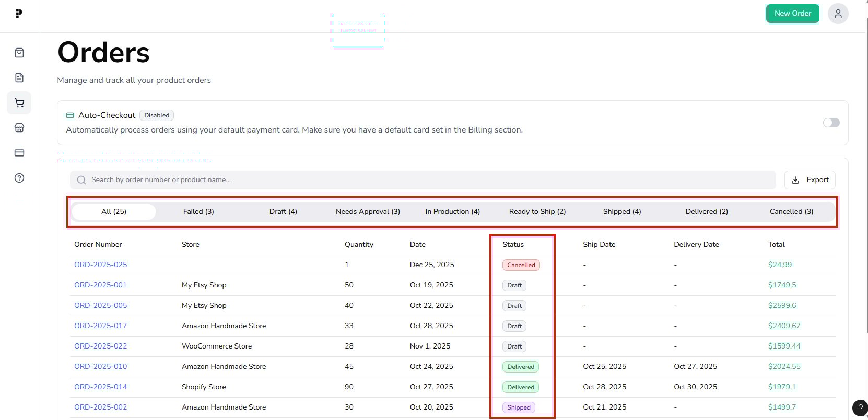The image size is (868, 420).
Task: Select the Needs Approval (3) tab
Action: (x=368, y=211)
